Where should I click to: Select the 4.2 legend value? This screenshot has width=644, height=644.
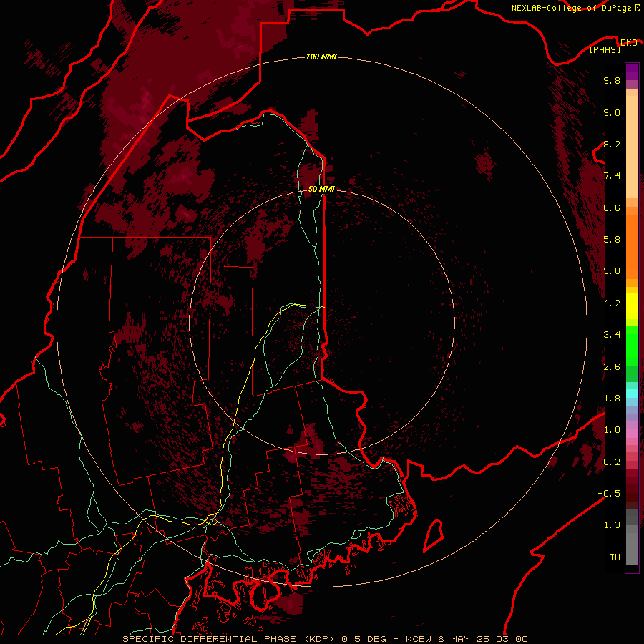tap(612, 303)
